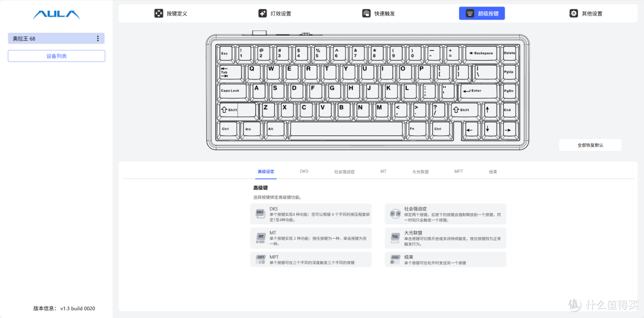Switch to the 快速触发 rapid trigger tab
This screenshot has width=644, height=318.
click(x=378, y=14)
